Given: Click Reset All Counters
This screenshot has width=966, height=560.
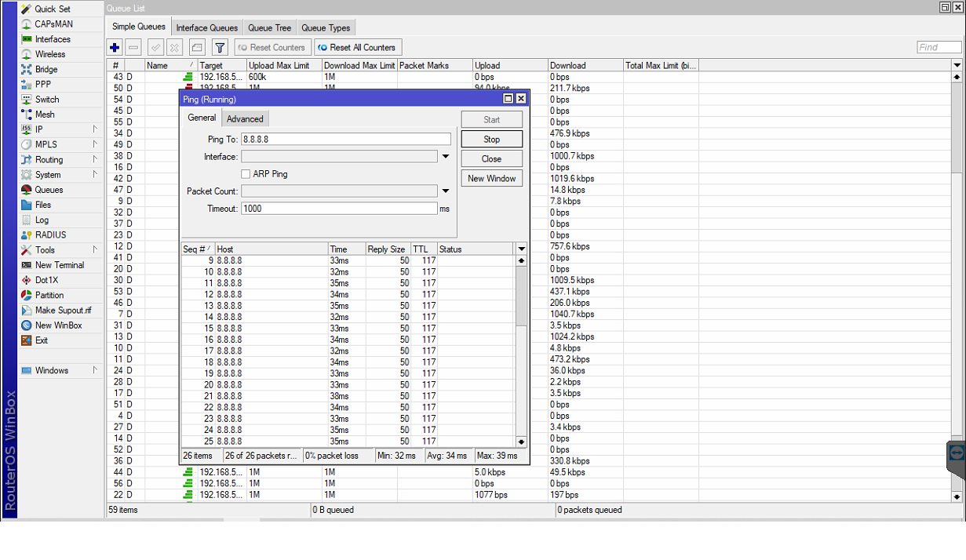Looking at the screenshot, I should (x=358, y=48).
